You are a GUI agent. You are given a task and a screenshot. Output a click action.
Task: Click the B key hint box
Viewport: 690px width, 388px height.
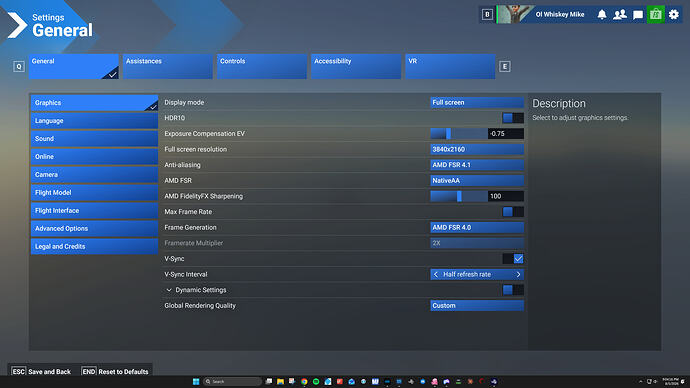point(487,15)
